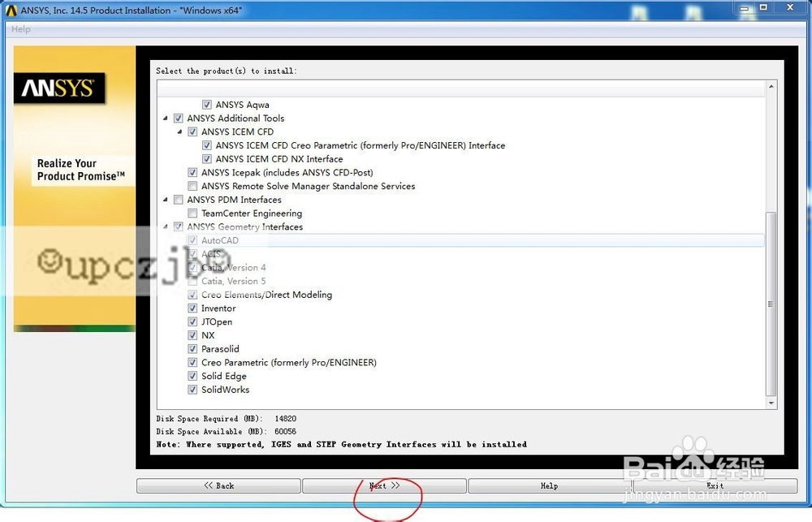812x522 pixels.
Task: Toggle the ANSYS ICEM CFD checkbox
Action: coord(192,132)
